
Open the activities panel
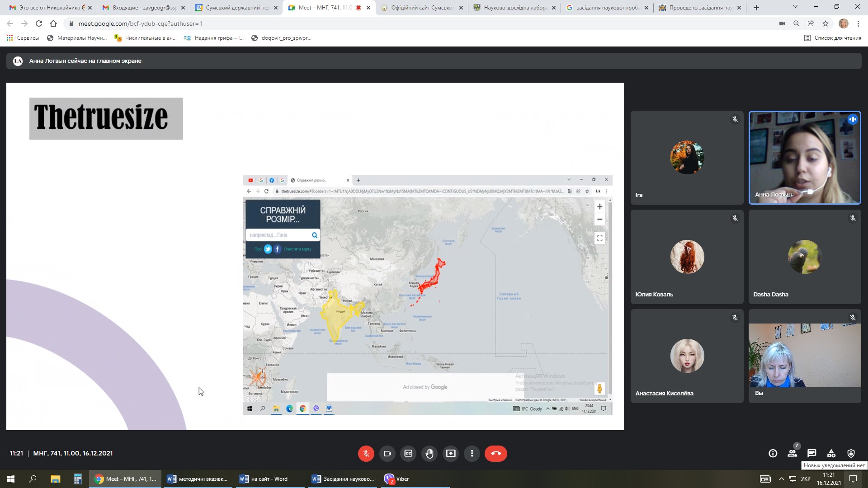(x=831, y=453)
